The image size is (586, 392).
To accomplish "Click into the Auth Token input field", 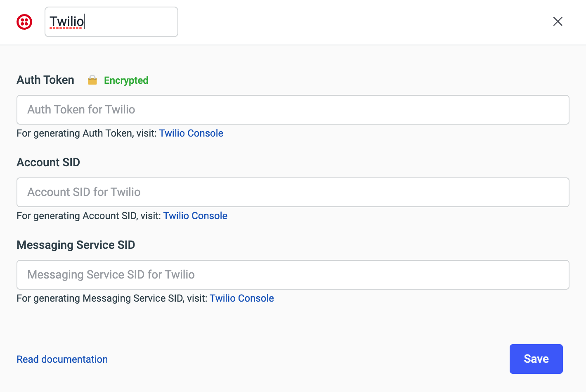I will 293,110.
